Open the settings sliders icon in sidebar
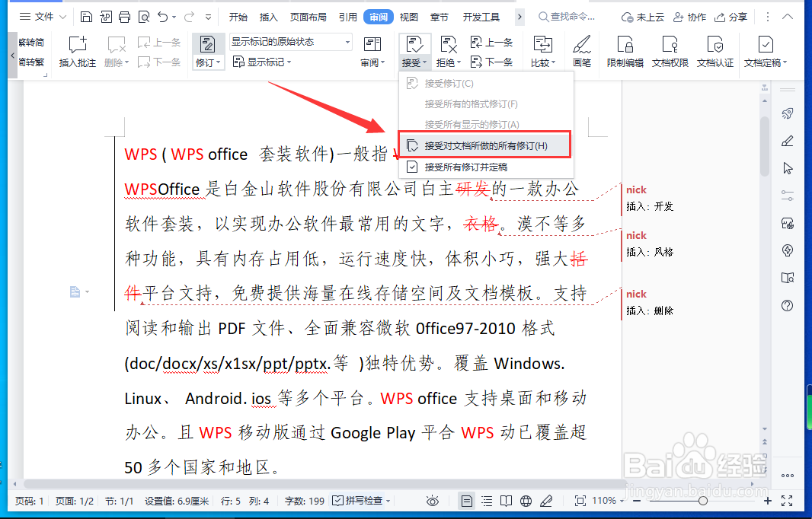Image resolution: width=812 pixels, height=519 pixels. [x=787, y=196]
